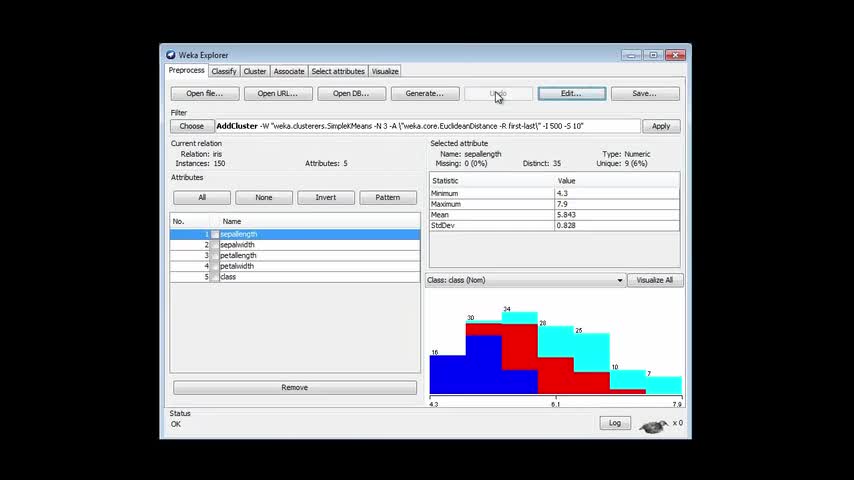Tick the petallength attribute checkbox
Screen dimensions: 854x480
pyautogui.click(x=215, y=256)
